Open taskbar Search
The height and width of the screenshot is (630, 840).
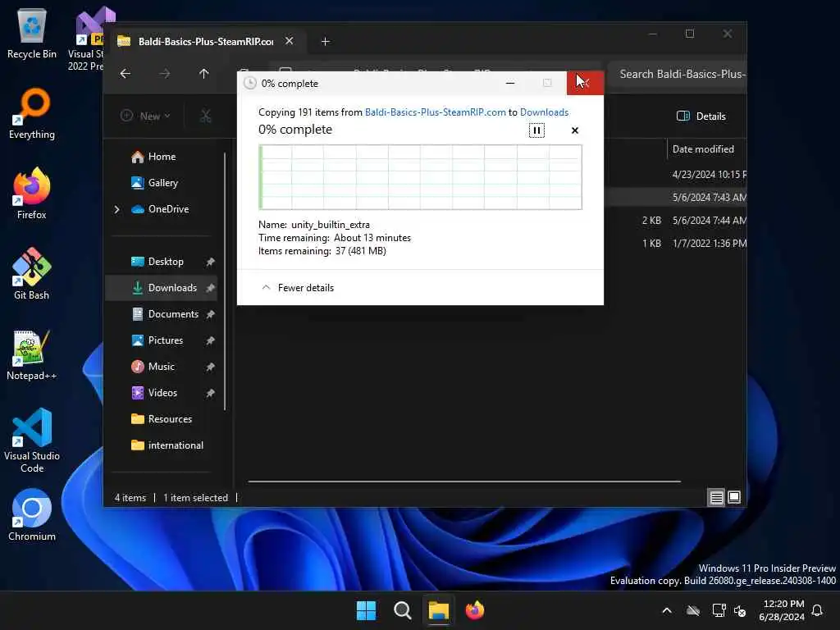pos(402,610)
